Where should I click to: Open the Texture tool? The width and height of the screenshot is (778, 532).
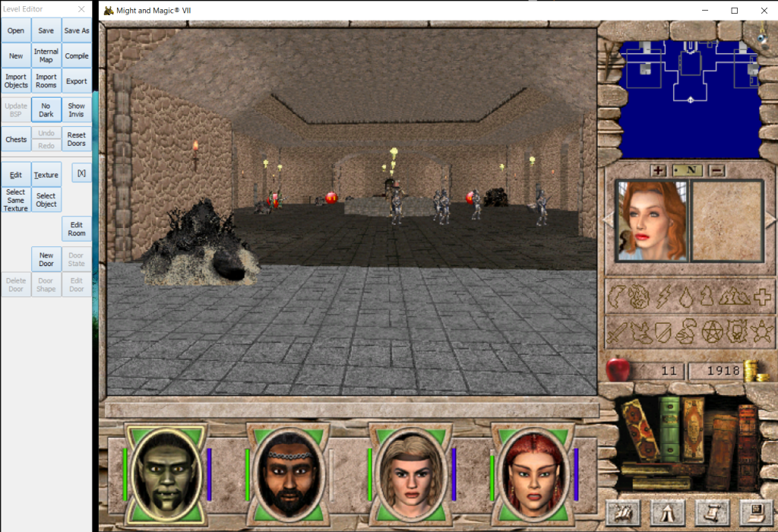coord(46,175)
